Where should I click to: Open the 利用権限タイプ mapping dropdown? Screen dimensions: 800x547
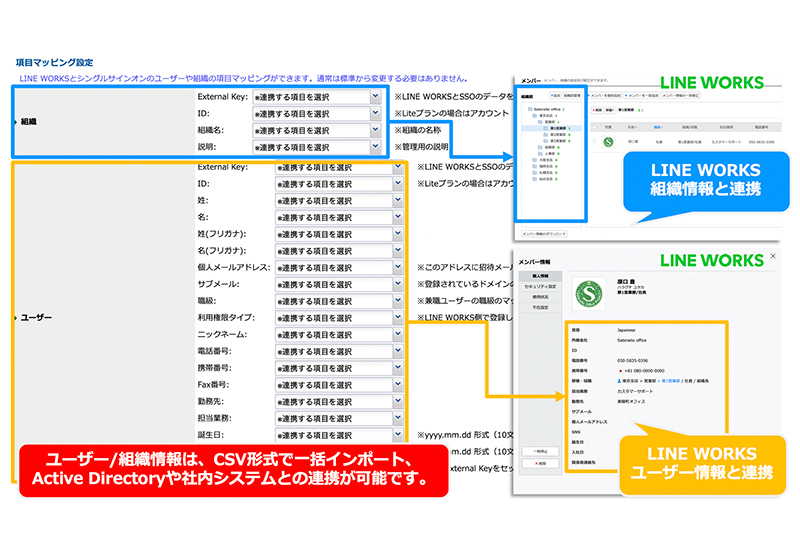click(x=339, y=318)
